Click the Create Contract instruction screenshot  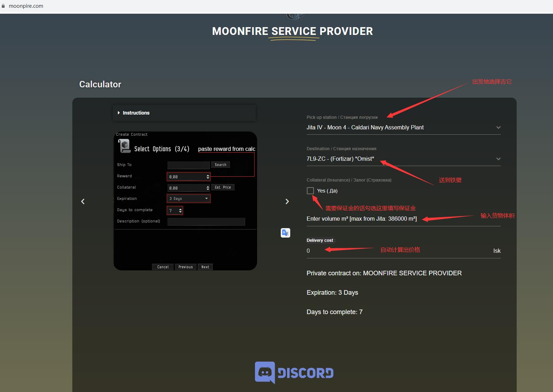pos(185,201)
